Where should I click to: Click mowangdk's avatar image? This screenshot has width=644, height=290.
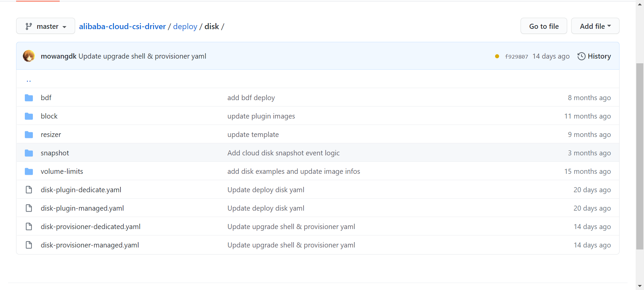coord(29,56)
